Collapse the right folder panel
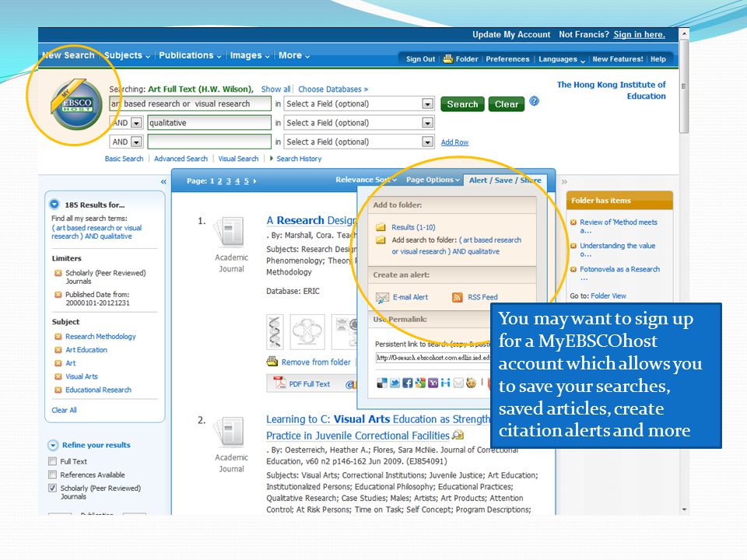Screen dimensions: 747x560 point(565,181)
